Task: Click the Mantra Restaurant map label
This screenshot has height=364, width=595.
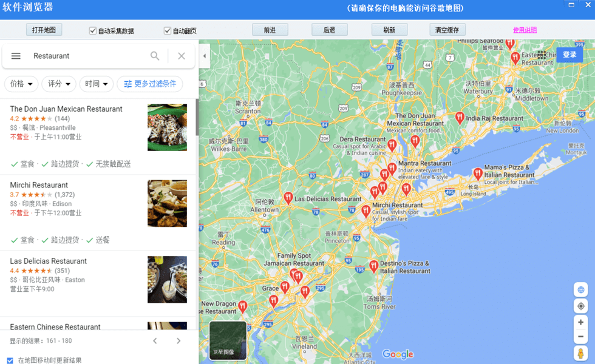Action: 424,163
